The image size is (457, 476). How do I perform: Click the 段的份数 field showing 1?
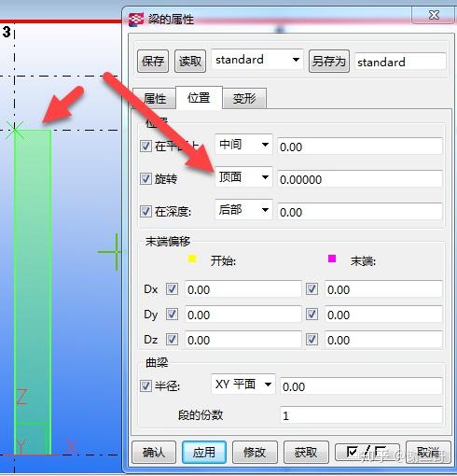361,415
